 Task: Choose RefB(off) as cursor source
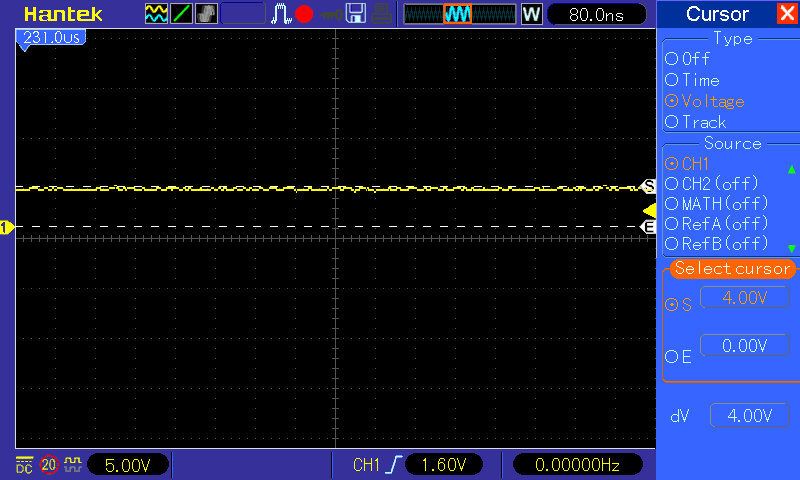(716, 244)
